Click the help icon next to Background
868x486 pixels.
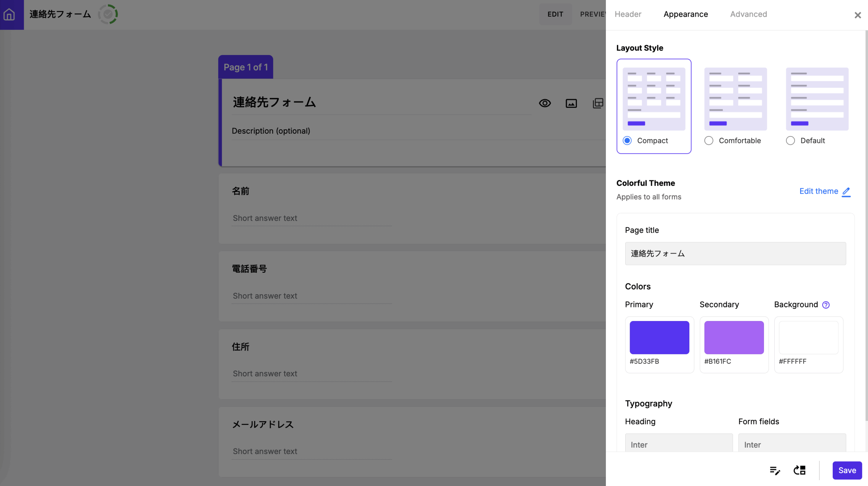(826, 305)
